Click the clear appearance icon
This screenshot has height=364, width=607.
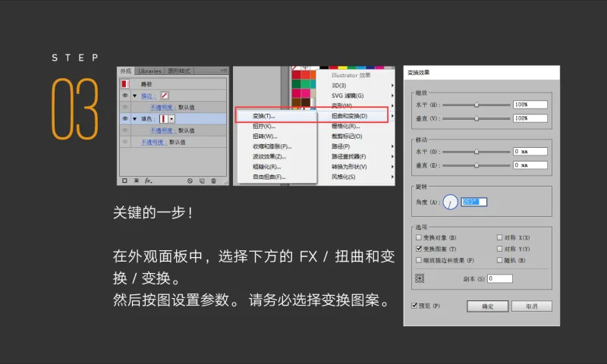(190, 180)
